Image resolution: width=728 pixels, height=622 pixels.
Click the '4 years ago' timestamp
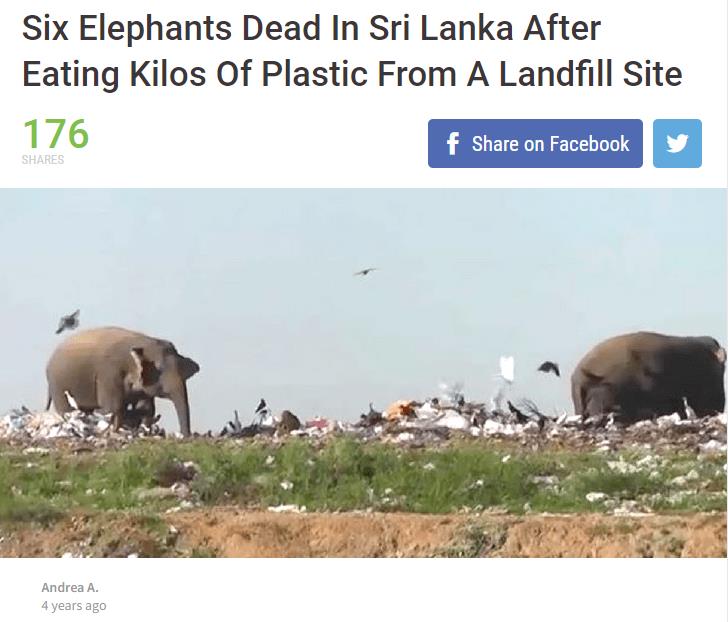tap(74, 606)
